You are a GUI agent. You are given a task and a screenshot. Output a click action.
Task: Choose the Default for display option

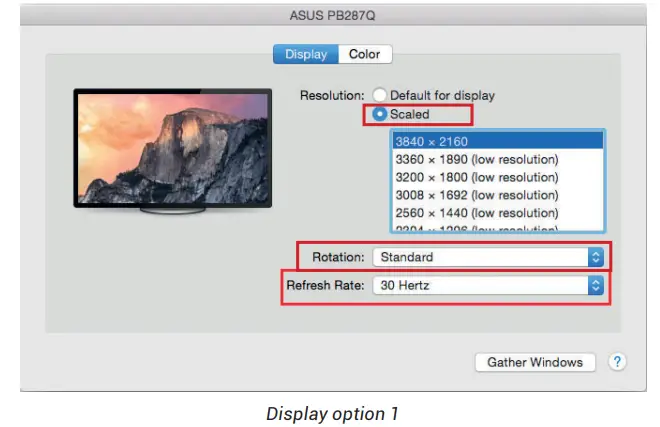380,96
